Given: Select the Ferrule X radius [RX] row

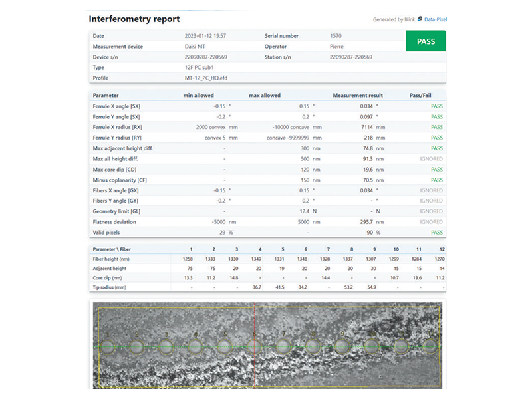Looking at the screenshot, I should [x=266, y=127].
